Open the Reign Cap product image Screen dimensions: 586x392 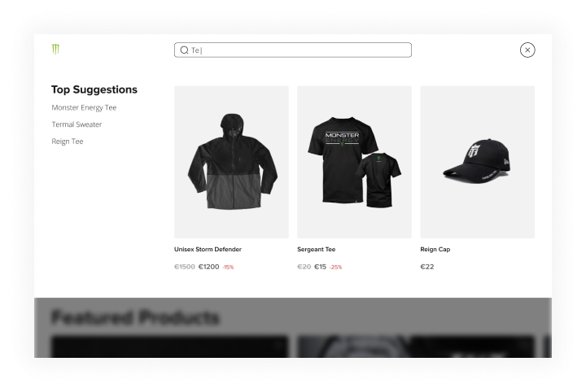(477, 162)
